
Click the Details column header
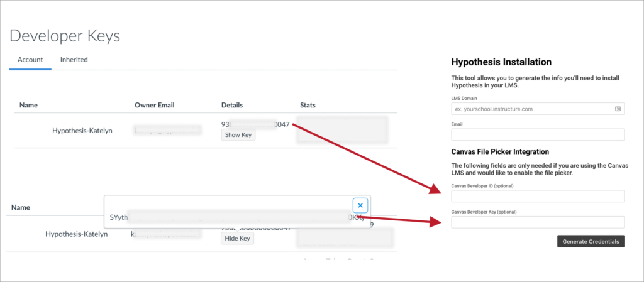coord(232,105)
